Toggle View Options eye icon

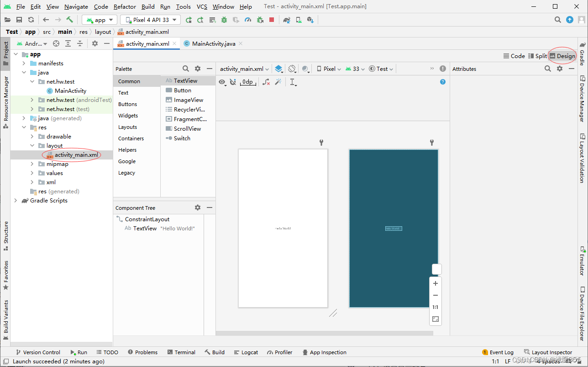[x=222, y=82]
